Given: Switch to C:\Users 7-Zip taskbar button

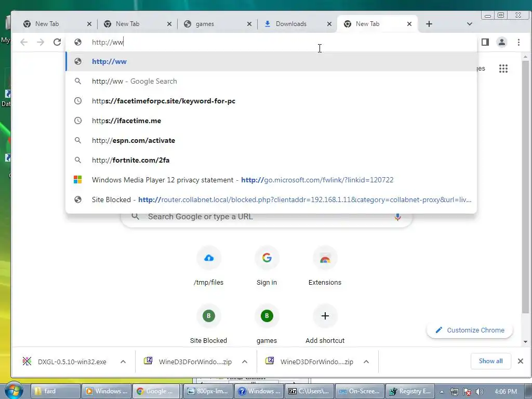Looking at the screenshot, I should click(x=309, y=391).
